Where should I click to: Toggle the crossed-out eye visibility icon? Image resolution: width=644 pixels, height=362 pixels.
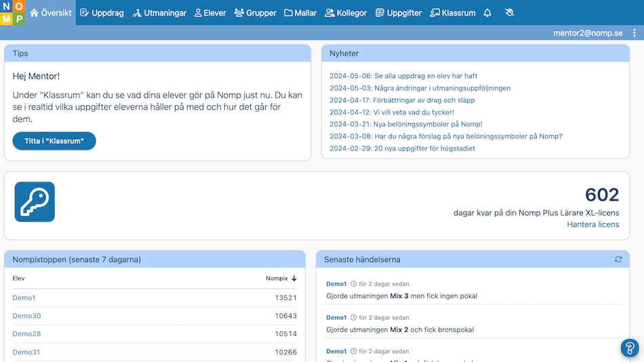[510, 13]
